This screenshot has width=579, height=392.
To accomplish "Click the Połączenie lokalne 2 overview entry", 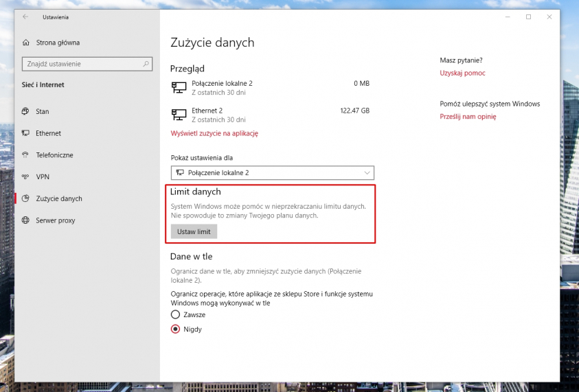I will (x=271, y=88).
